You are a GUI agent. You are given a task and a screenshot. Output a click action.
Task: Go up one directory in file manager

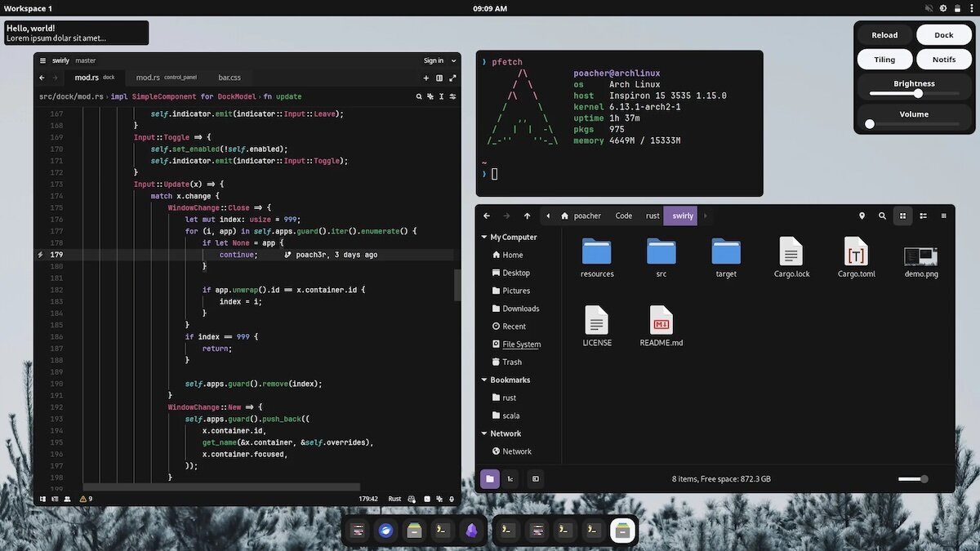527,216
